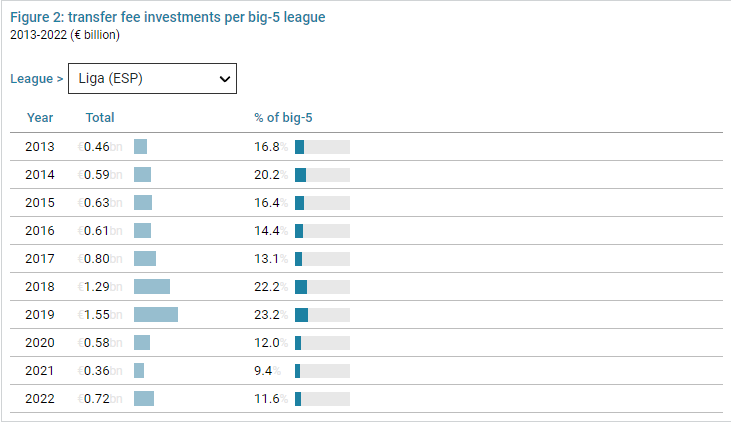Image resolution: width=731 pixels, height=424 pixels.
Task: Click the League > label
Action: click(37, 78)
